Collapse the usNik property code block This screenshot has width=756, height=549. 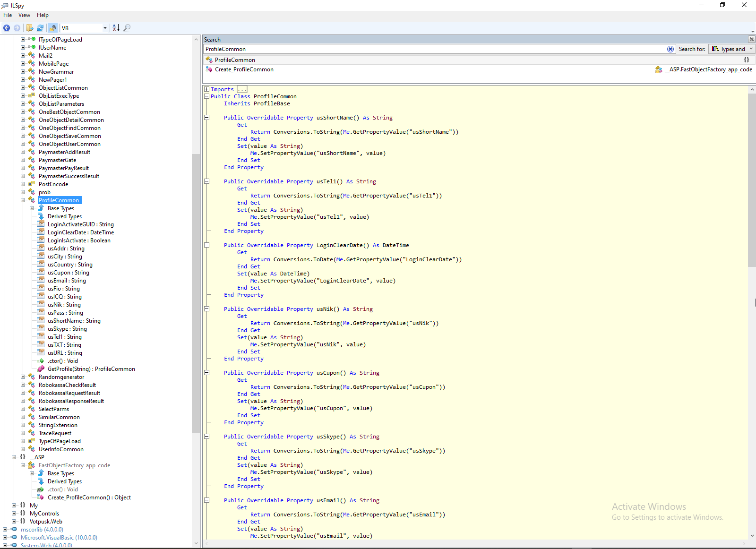[206, 309]
